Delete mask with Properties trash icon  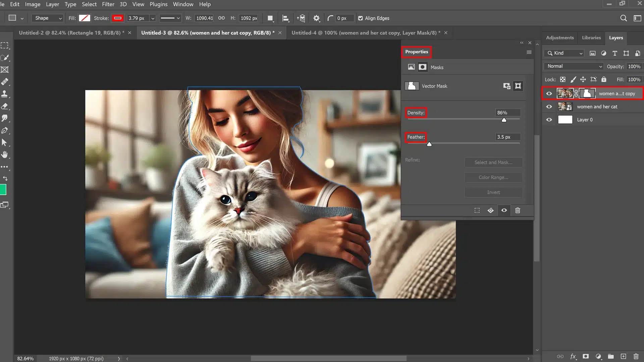[x=518, y=210]
